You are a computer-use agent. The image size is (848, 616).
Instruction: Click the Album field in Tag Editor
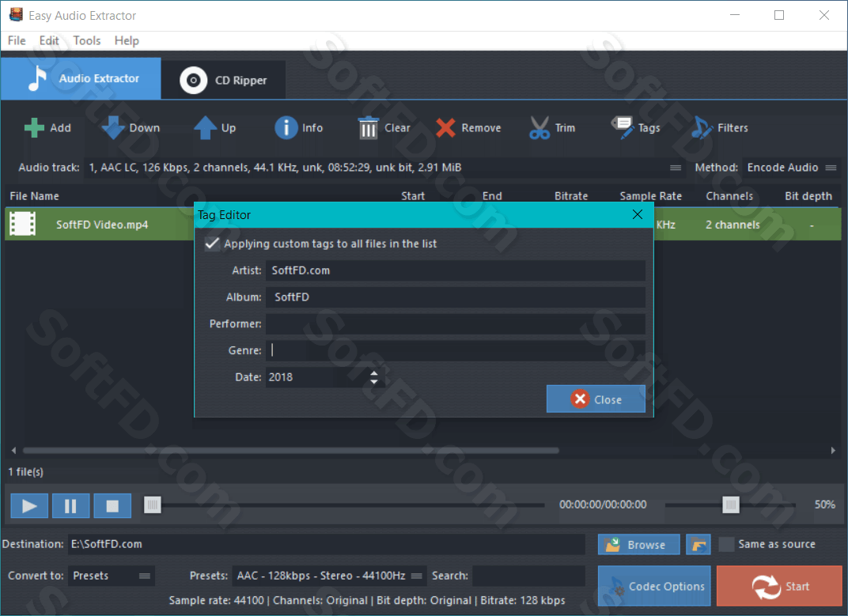tap(456, 297)
